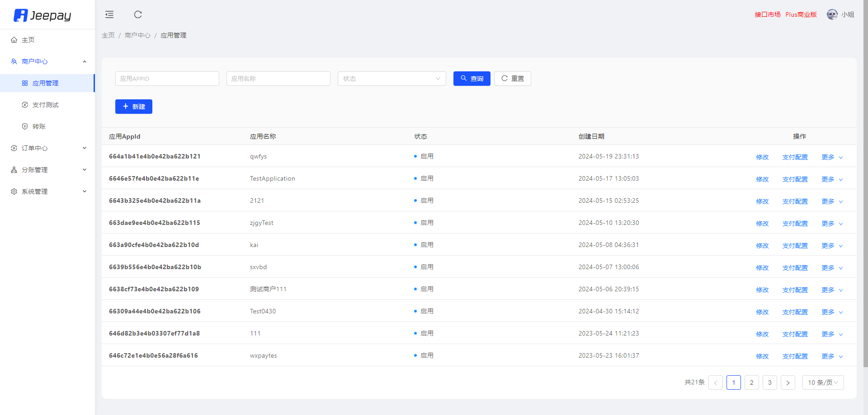Click the Jeepay logo
Screen dimensions: 868x415
coord(42,15)
